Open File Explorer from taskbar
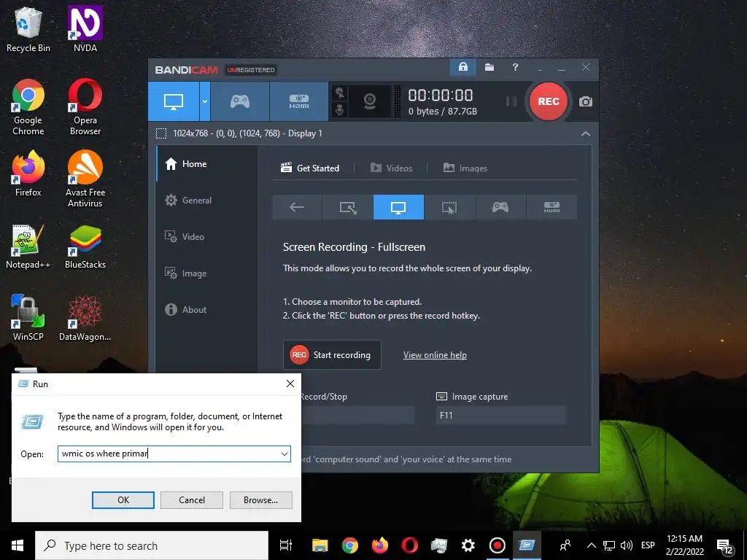This screenshot has width=747, height=560. (x=320, y=545)
